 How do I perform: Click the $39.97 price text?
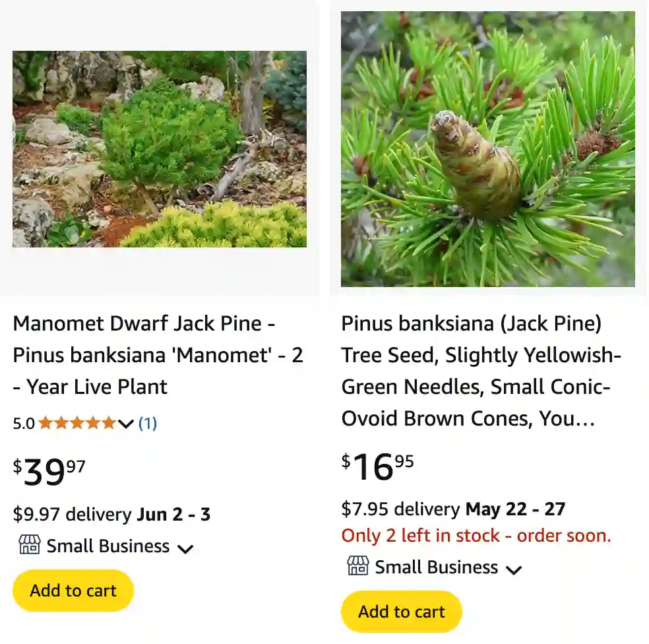(47, 468)
